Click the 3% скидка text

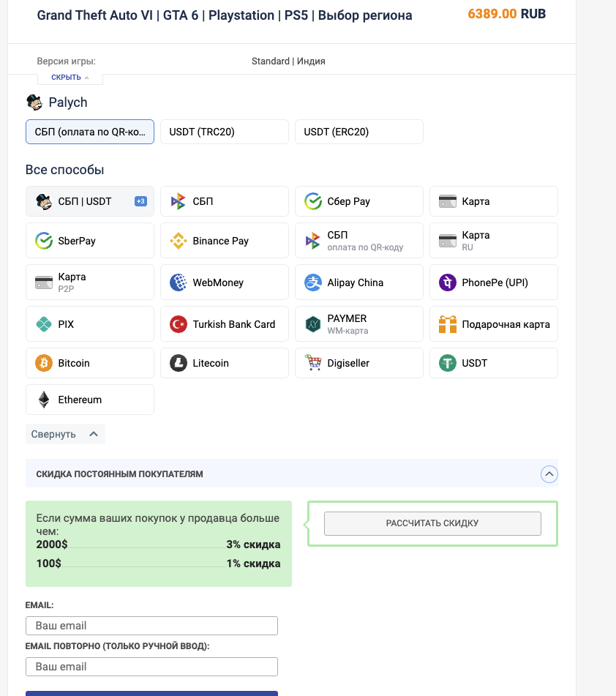point(253,545)
